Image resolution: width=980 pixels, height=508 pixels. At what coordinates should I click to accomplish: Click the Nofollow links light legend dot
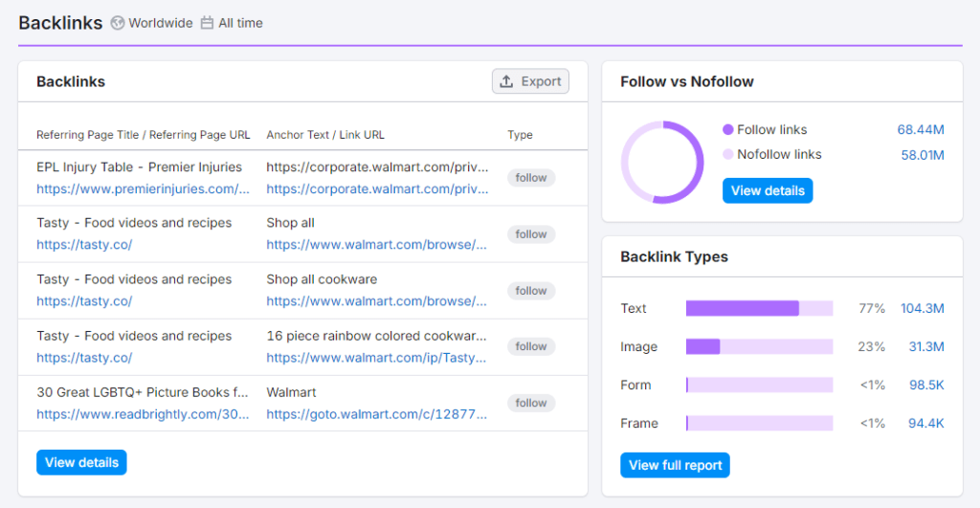tap(727, 154)
